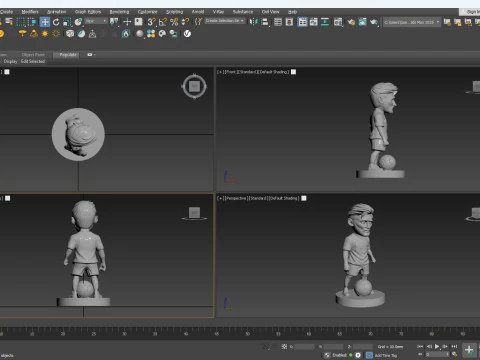Select the Place object tool icon
The height and width of the screenshot is (360, 480).
[78, 22]
